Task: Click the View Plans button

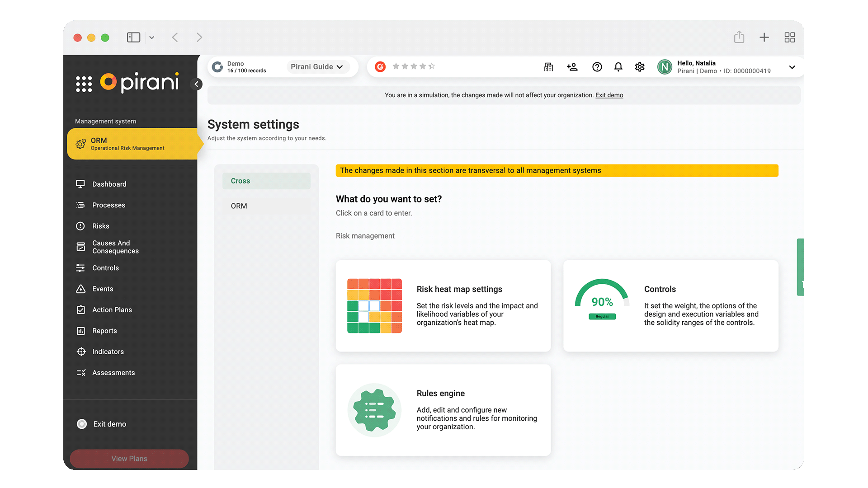Action: coord(129,459)
